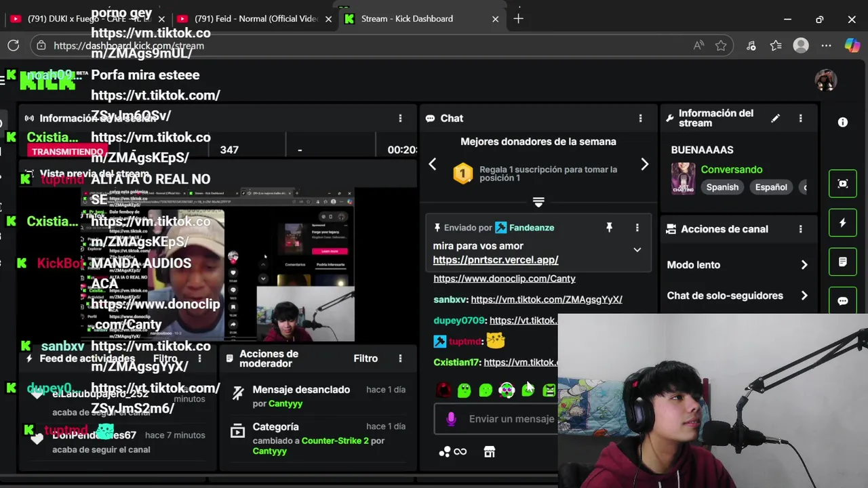
Task: Open options menu of pinned Fandeanze message
Action: pos(637,228)
